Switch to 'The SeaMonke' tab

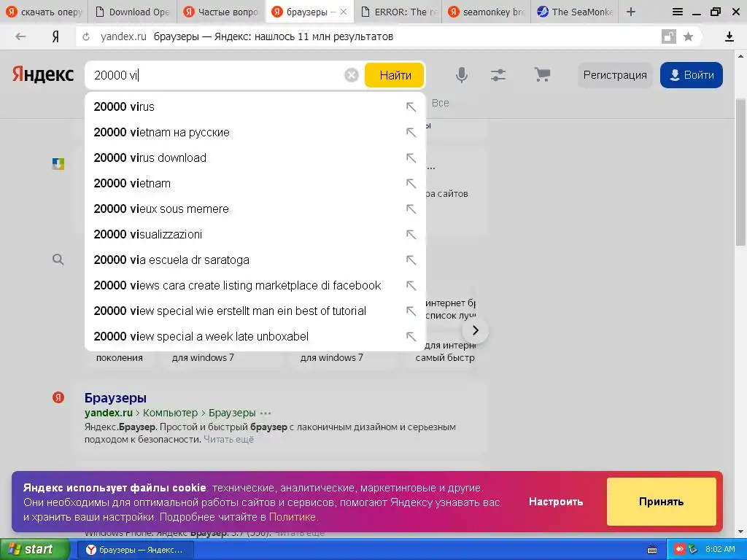pyautogui.click(x=575, y=12)
